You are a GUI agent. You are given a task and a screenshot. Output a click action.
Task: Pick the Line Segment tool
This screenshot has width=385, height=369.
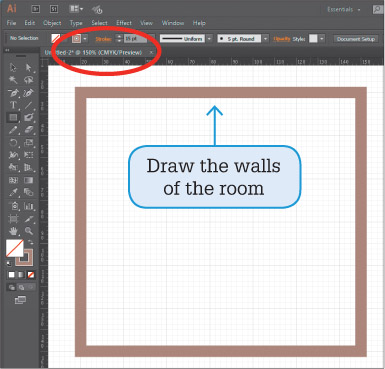(x=29, y=105)
